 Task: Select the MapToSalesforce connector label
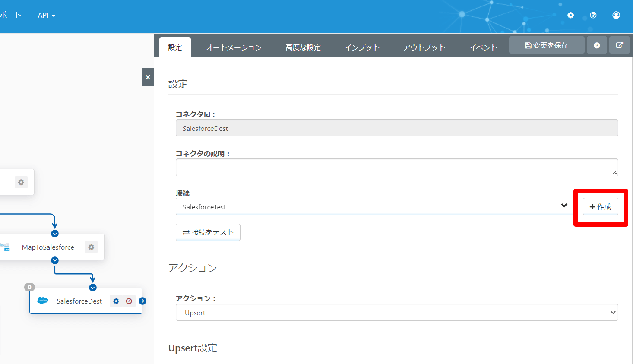point(48,247)
